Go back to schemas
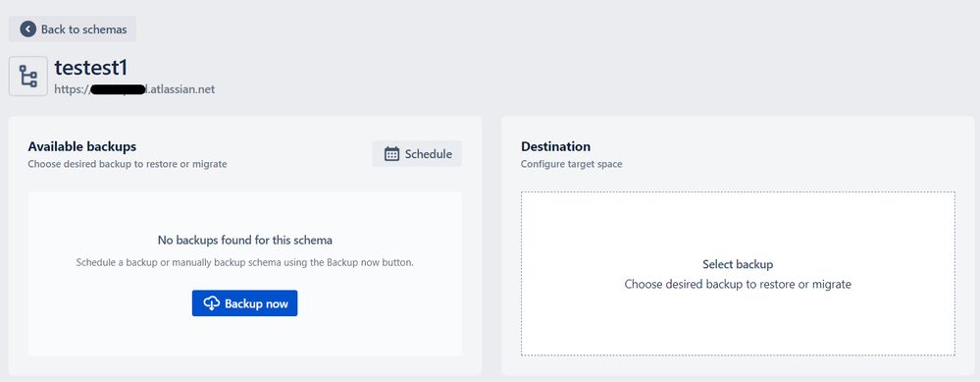This screenshot has width=980, height=382. (72, 28)
